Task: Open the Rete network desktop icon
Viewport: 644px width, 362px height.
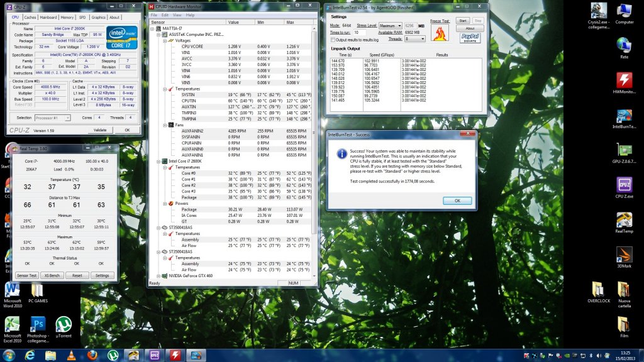Action: 624,48
